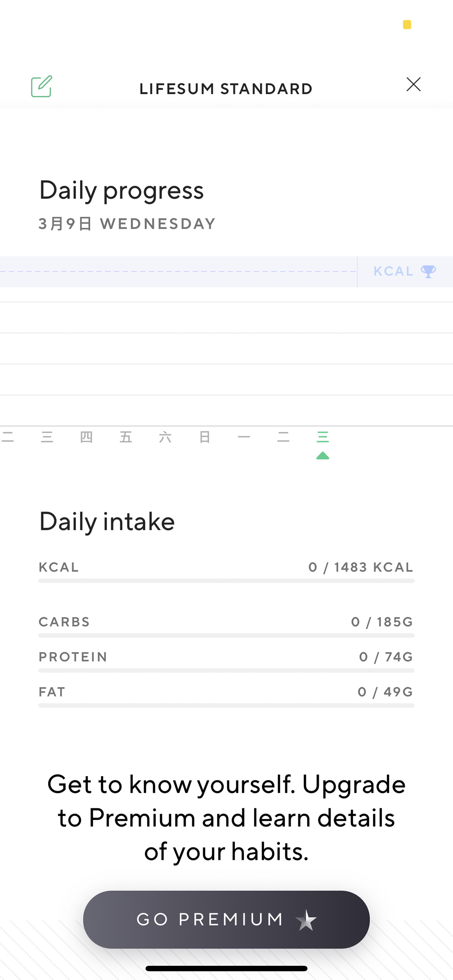Tap the KCAL trophy icon
453x980 pixels.
tap(428, 272)
